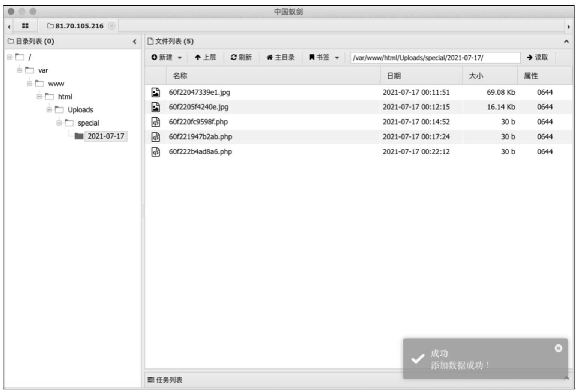The image size is (580, 392).
Task: Click date 2021-07-17 00:14:52
Action: tap(416, 122)
